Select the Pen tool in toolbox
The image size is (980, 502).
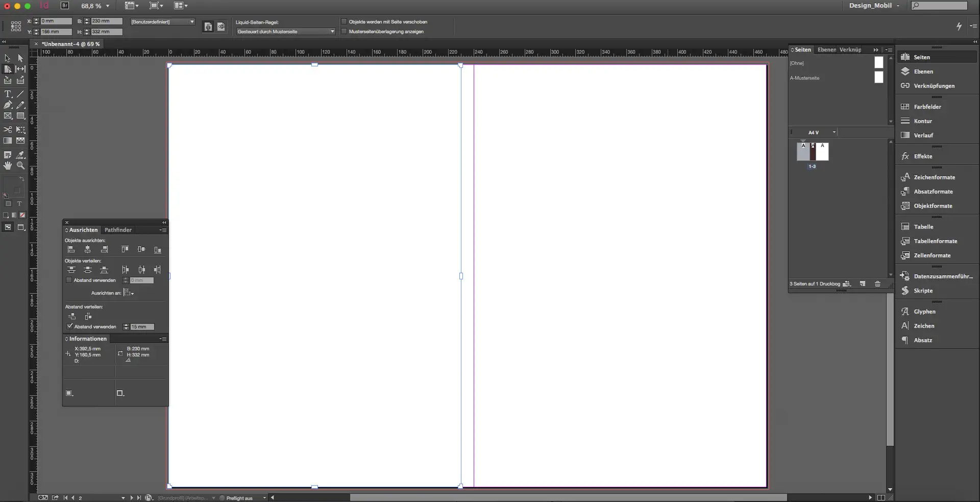point(8,105)
